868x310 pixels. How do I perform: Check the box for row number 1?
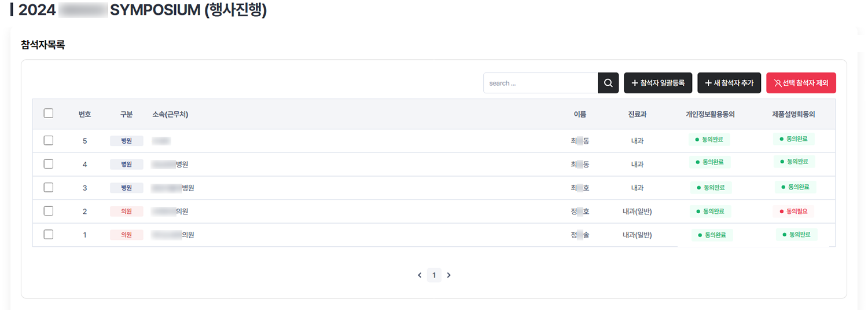coord(49,235)
